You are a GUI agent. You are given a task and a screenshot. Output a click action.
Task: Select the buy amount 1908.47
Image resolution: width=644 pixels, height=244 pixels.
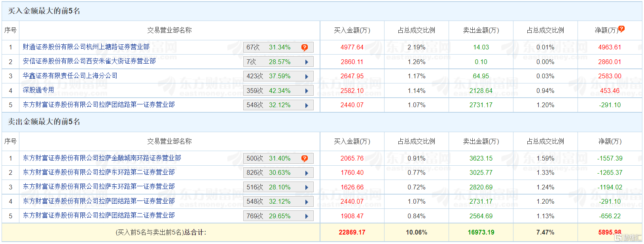[352, 216]
